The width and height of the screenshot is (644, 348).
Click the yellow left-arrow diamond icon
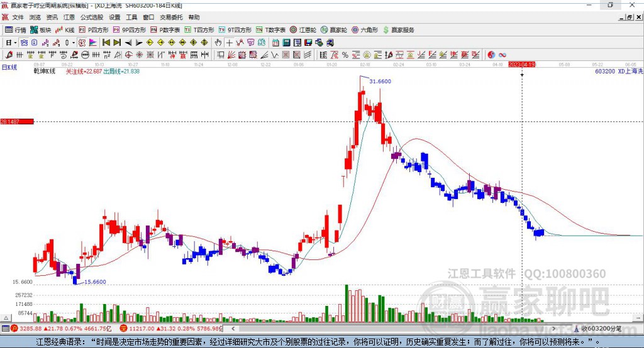click(x=150, y=43)
